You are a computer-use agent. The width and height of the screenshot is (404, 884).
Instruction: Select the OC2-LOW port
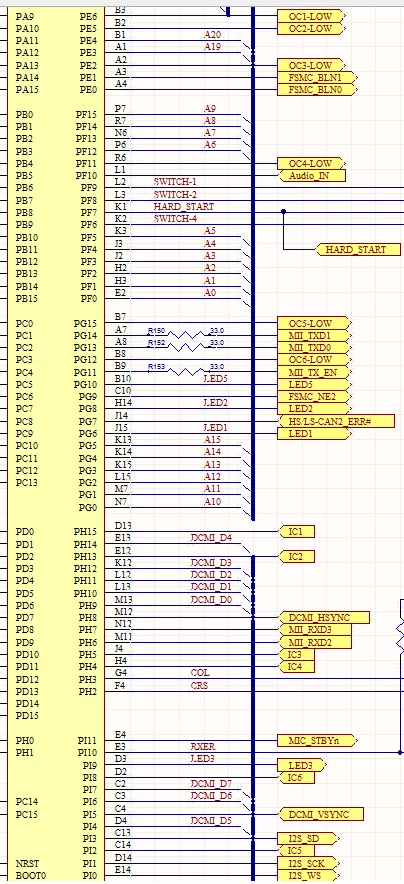(311, 28)
